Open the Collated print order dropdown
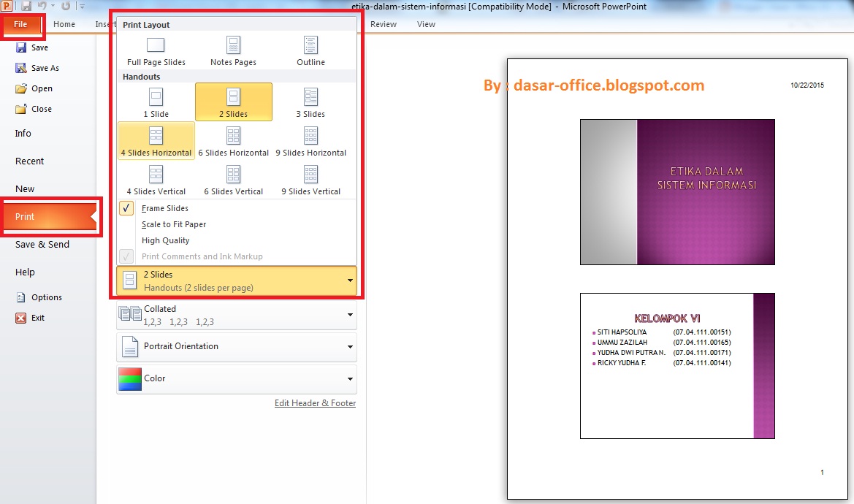Viewport: 854px width, 504px height. tap(237, 315)
